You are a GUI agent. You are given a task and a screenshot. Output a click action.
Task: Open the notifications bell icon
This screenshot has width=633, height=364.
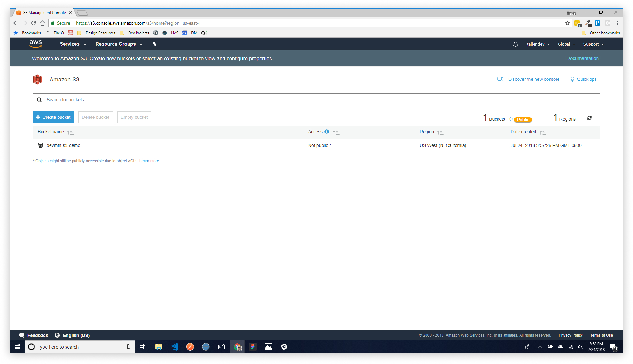click(x=515, y=44)
